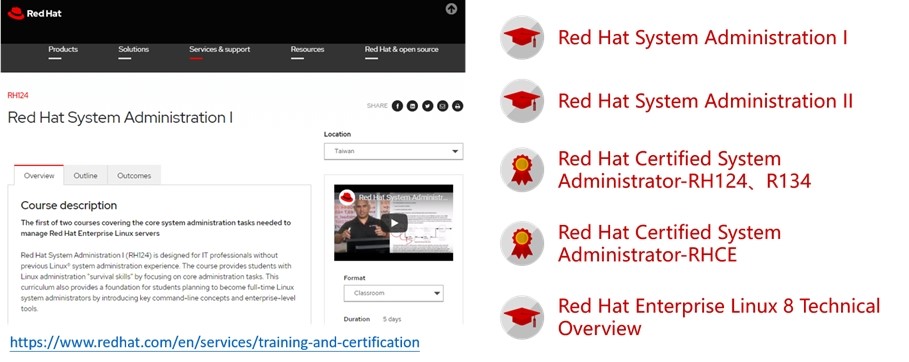
Task: Open the Products menu
Action: tap(63, 49)
